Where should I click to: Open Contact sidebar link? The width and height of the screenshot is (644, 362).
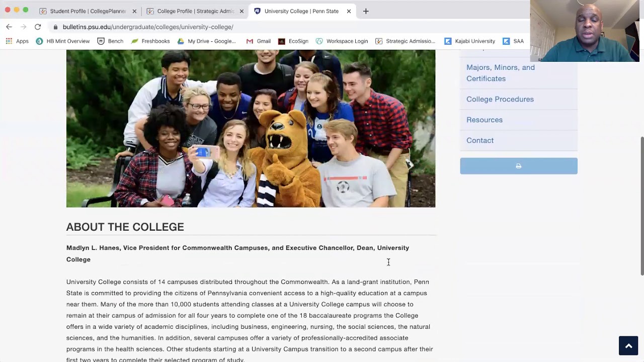(x=480, y=140)
